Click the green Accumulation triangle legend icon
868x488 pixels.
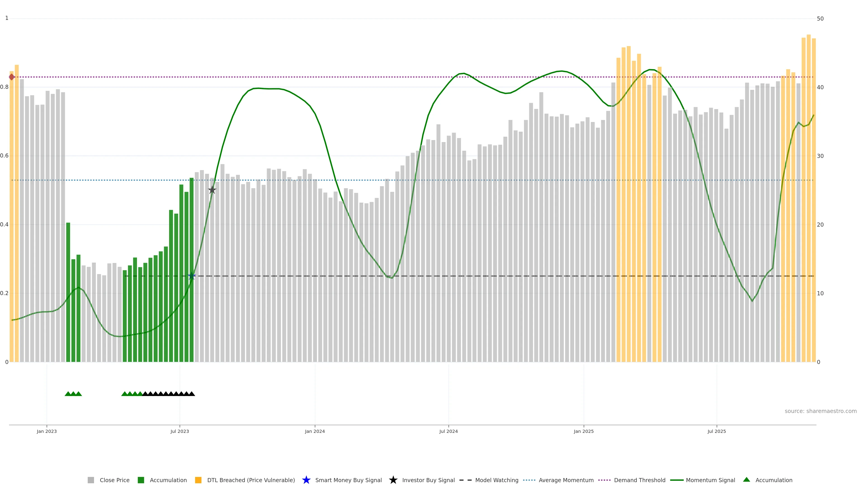click(746, 480)
